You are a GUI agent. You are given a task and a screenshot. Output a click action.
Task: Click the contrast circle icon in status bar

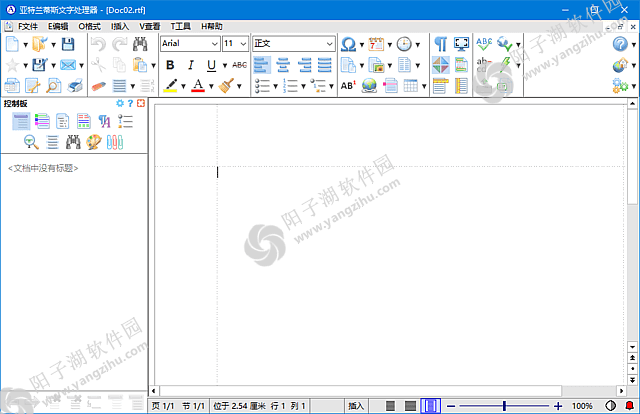[611, 405]
